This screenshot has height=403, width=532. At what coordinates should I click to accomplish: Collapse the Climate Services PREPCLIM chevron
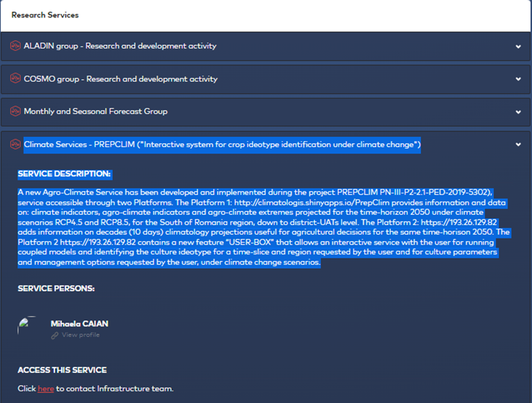(x=518, y=145)
